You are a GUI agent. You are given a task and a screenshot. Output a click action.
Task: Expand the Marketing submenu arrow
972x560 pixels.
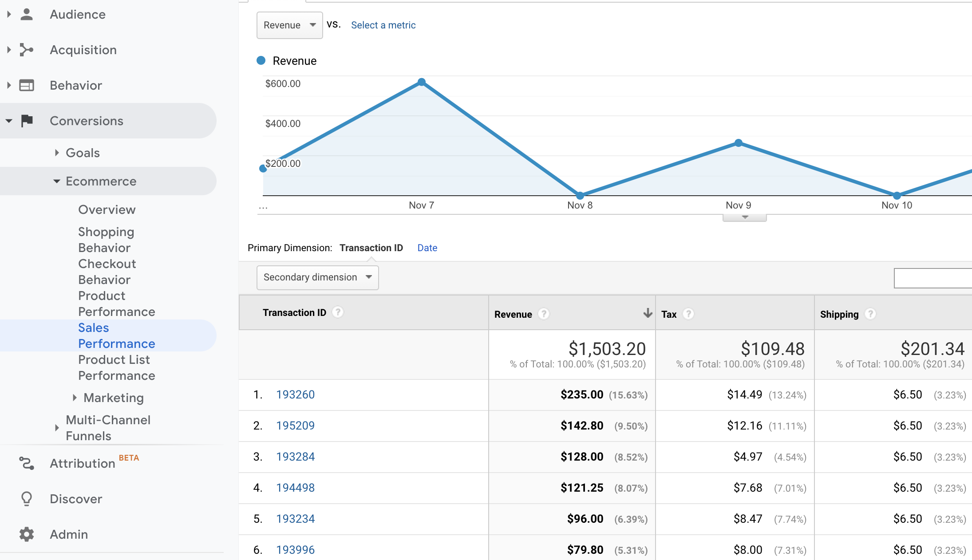tap(75, 398)
